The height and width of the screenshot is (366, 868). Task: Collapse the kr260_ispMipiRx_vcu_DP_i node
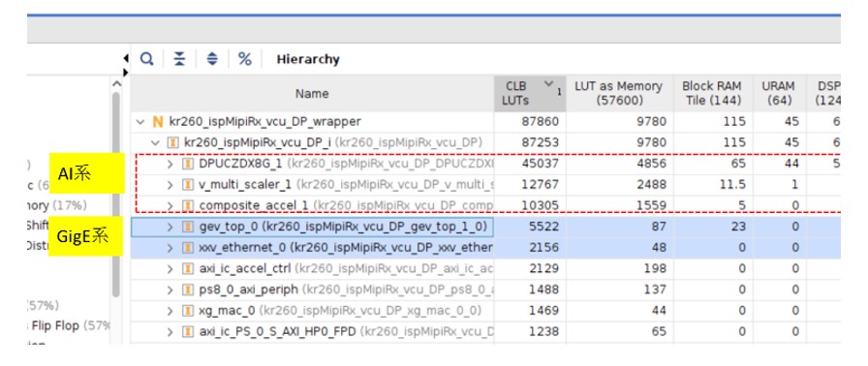[x=156, y=142]
